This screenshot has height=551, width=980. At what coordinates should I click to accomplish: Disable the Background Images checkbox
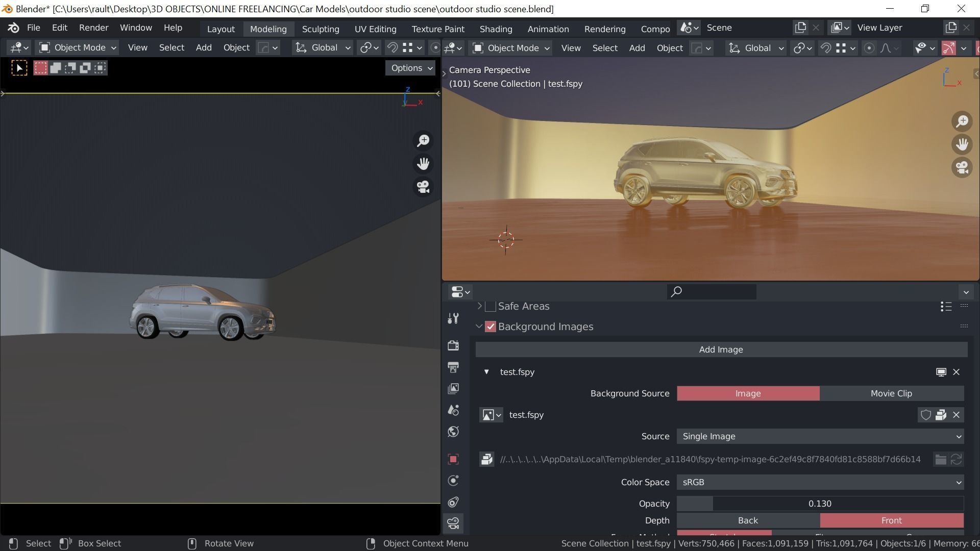pos(491,327)
